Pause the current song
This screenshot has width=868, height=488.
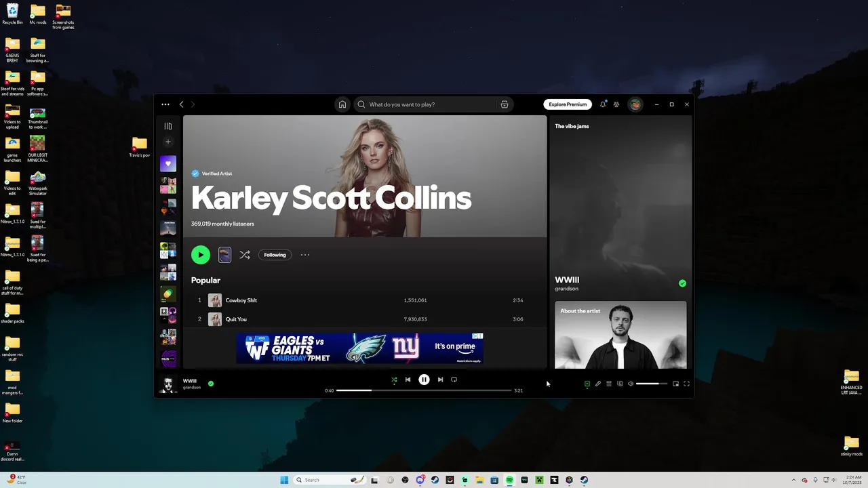[x=424, y=380]
